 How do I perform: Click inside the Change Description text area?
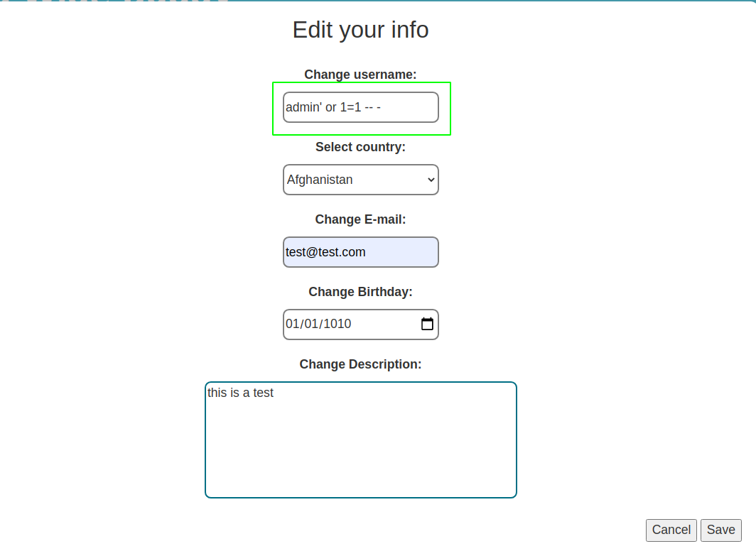[x=361, y=440]
